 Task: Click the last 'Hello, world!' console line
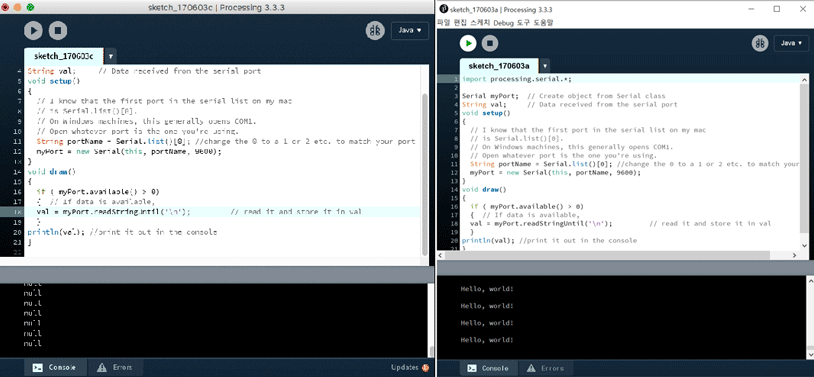point(487,340)
